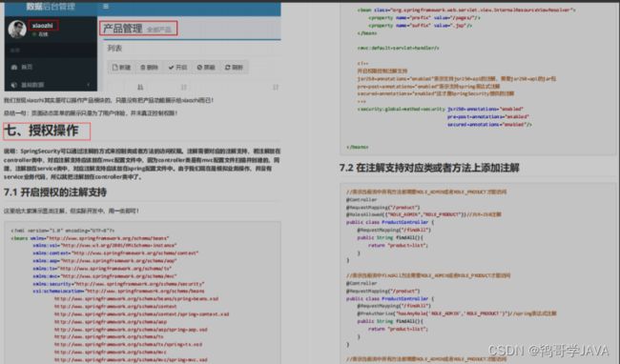Click the 删除 delete button
Screen dimensions: 620x364
coord(150,68)
